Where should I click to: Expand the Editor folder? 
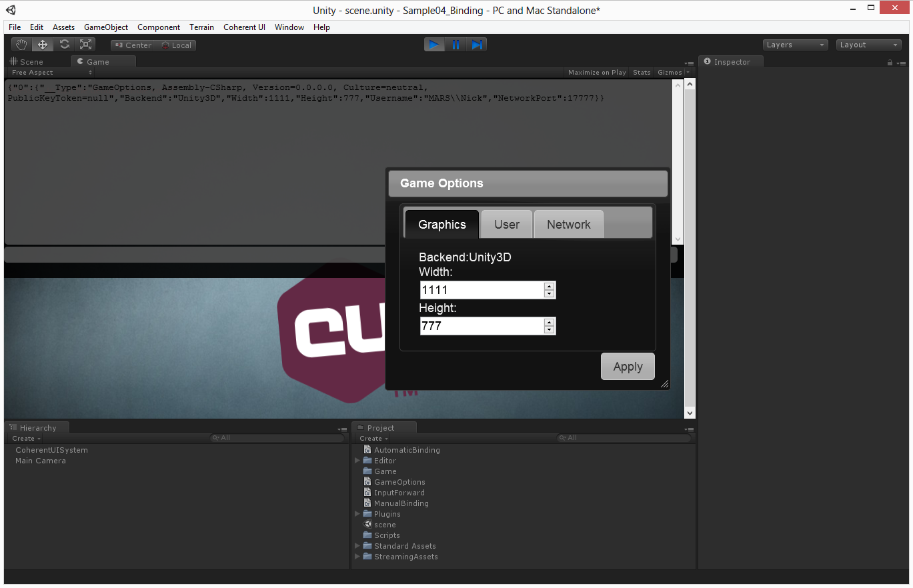click(357, 461)
